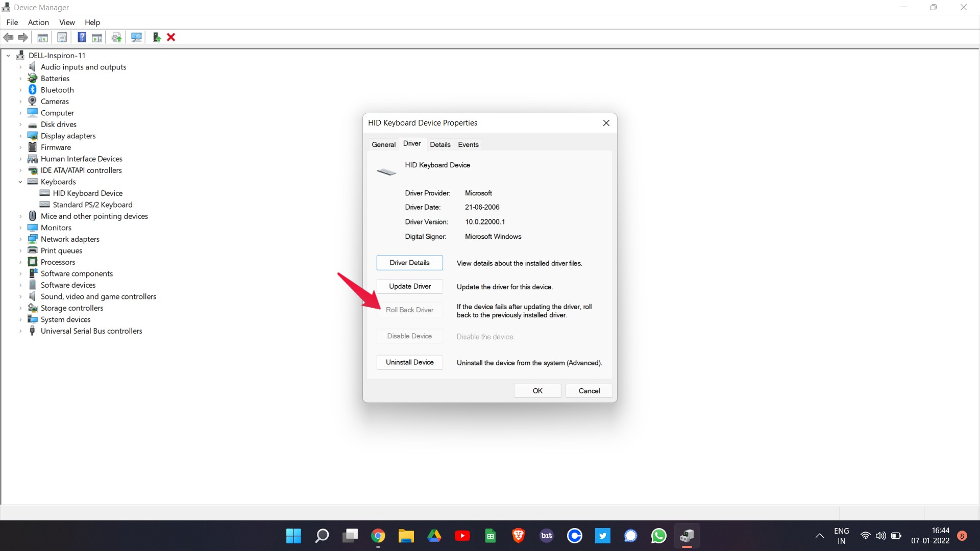Select Standard PS/2 Keyboard item
This screenshot has width=980, height=551.
click(x=92, y=205)
